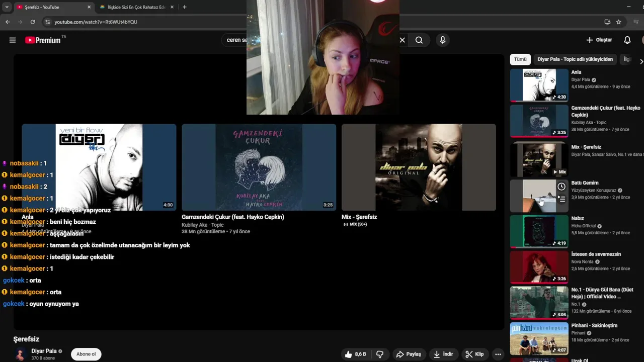This screenshot has height=362, width=644.
Task: Switch to the İlişkide Sizi En Çok tab
Action: click(136, 7)
